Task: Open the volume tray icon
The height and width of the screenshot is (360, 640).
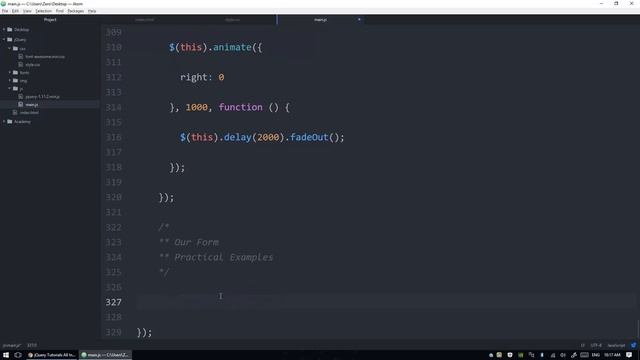Action: click(x=563, y=355)
